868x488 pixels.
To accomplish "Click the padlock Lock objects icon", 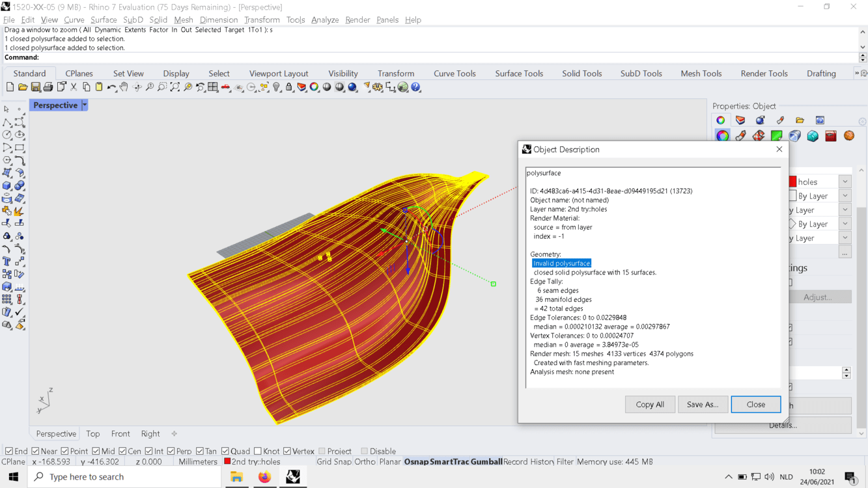I will [289, 87].
